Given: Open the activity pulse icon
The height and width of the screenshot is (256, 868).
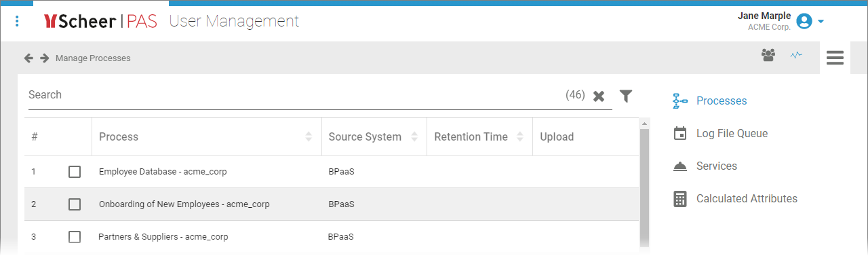Looking at the screenshot, I should coord(796,55).
